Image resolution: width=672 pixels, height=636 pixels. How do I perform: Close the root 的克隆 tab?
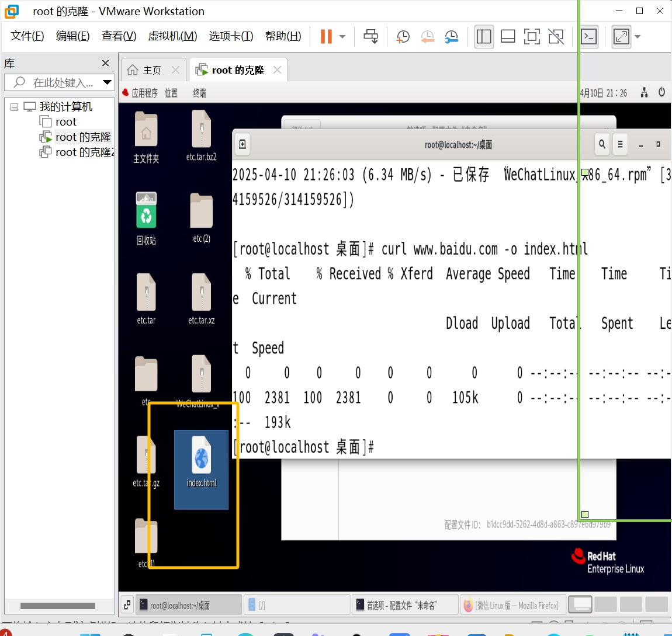coord(278,70)
